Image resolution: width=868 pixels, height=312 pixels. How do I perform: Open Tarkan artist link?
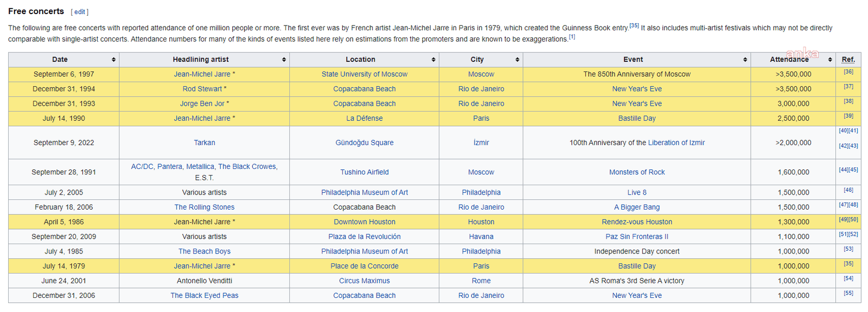[x=205, y=142]
